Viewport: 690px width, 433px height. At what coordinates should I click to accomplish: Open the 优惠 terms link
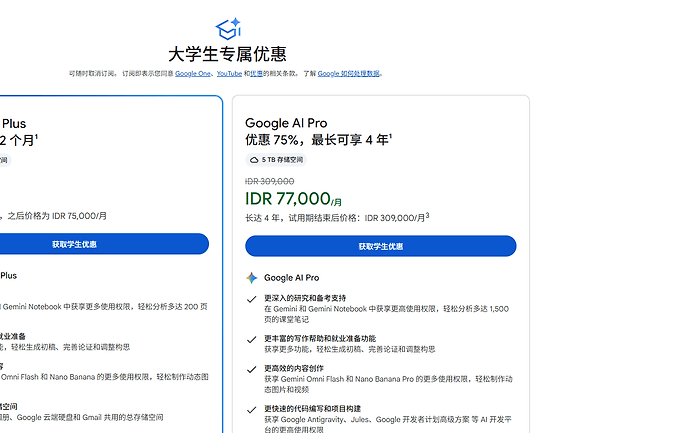pos(257,73)
